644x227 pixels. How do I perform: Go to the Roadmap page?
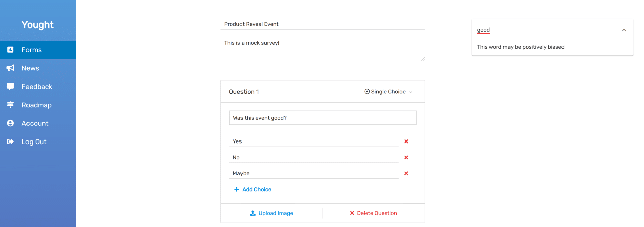(x=37, y=105)
